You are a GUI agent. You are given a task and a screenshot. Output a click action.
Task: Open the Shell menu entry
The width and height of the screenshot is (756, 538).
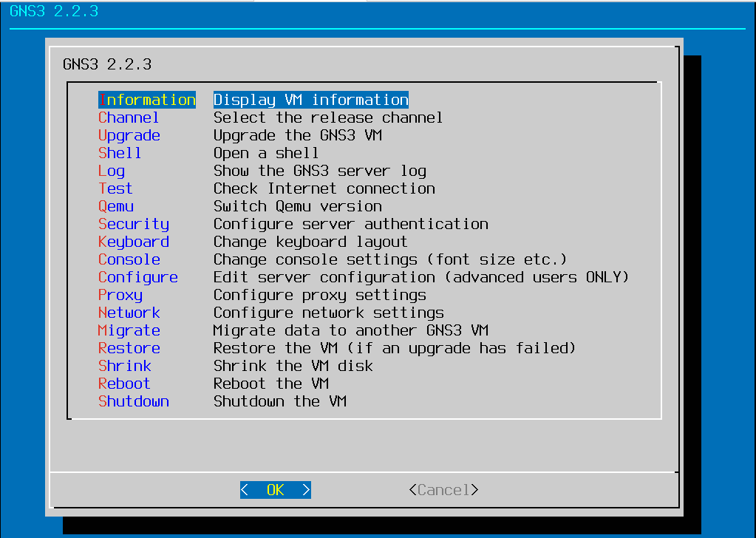tap(120, 153)
